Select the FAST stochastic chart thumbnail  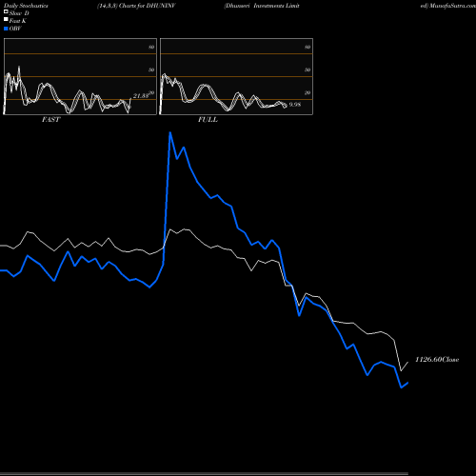point(80,76)
